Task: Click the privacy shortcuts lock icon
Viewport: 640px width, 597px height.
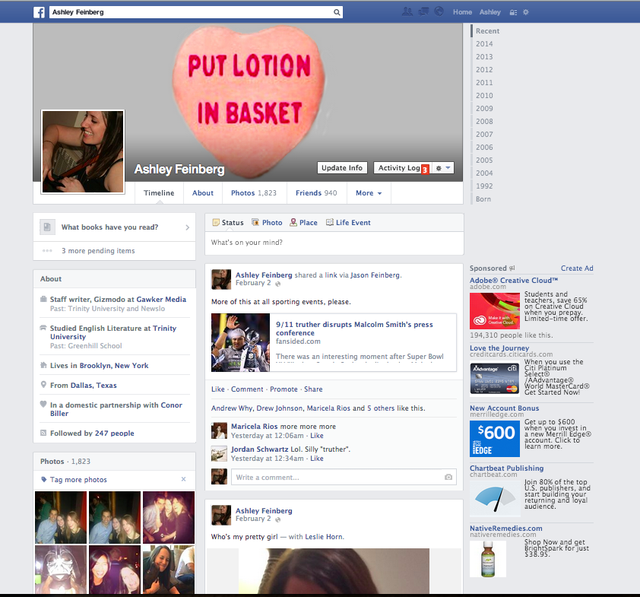Action: [512, 12]
